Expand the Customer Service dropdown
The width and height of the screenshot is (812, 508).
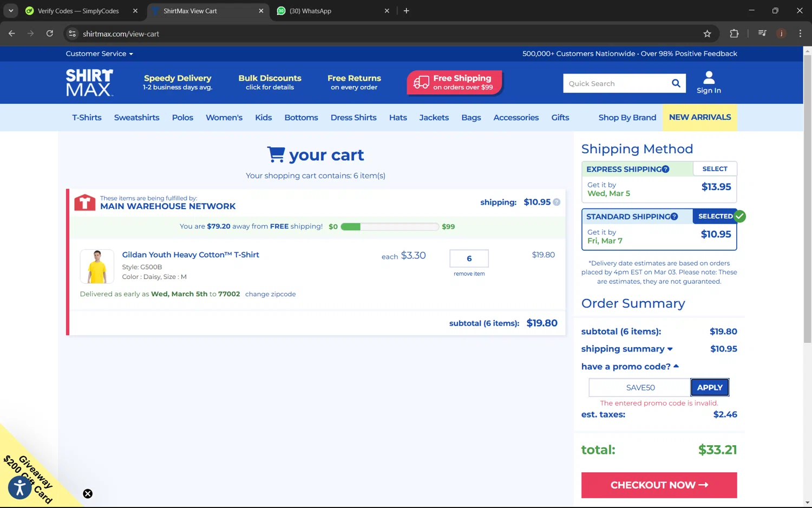pyautogui.click(x=99, y=54)
